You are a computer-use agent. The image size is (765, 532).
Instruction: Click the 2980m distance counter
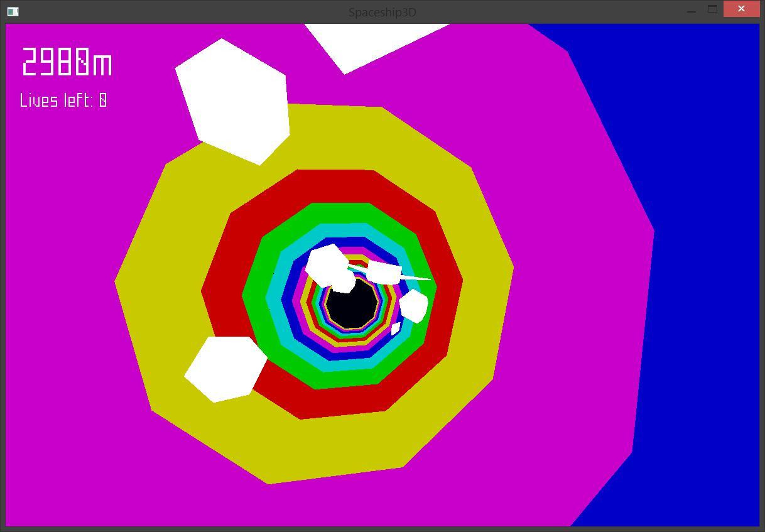(67, 62)
